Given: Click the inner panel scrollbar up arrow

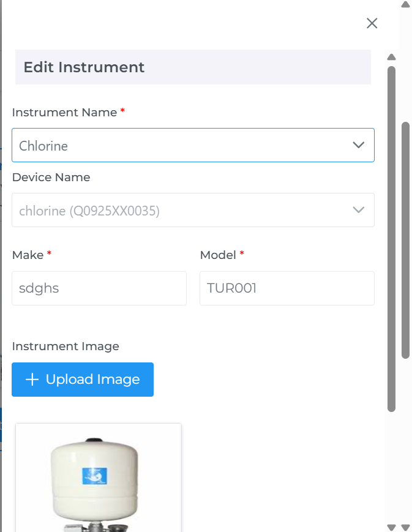Looking at the screenshot, I should pos(392,57).
